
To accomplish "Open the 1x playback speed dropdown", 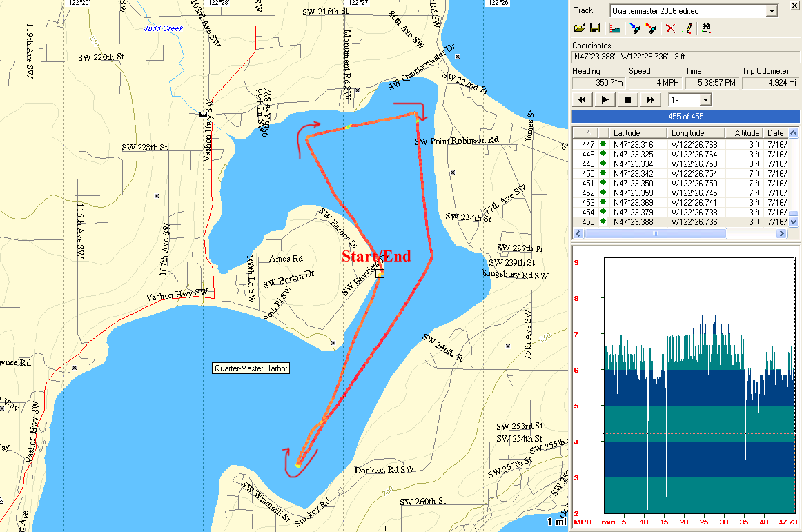I will coord(705,100).
